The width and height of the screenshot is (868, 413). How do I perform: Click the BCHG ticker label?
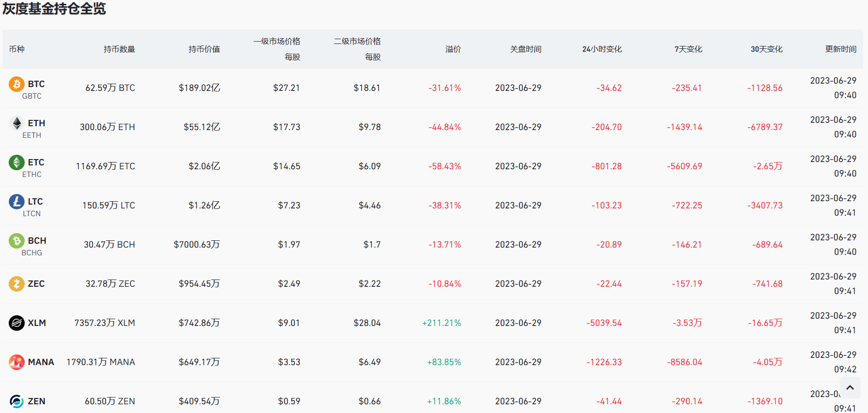click(32, 253)
